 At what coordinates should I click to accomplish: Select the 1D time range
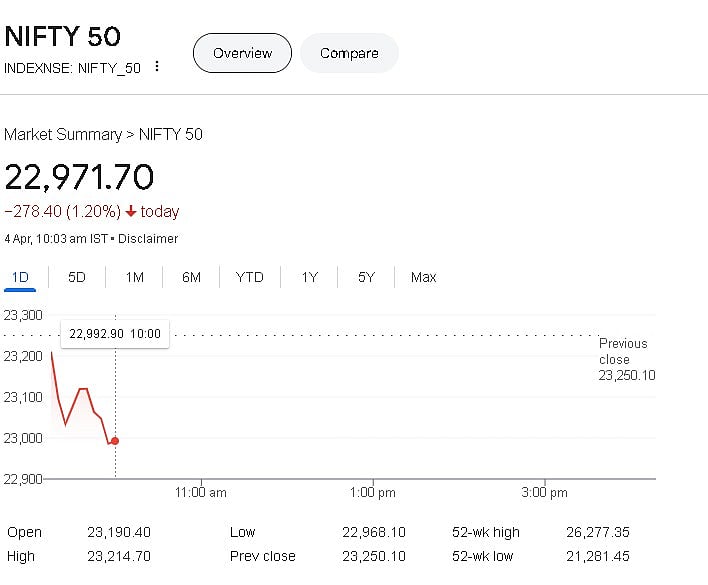(20, 277)
